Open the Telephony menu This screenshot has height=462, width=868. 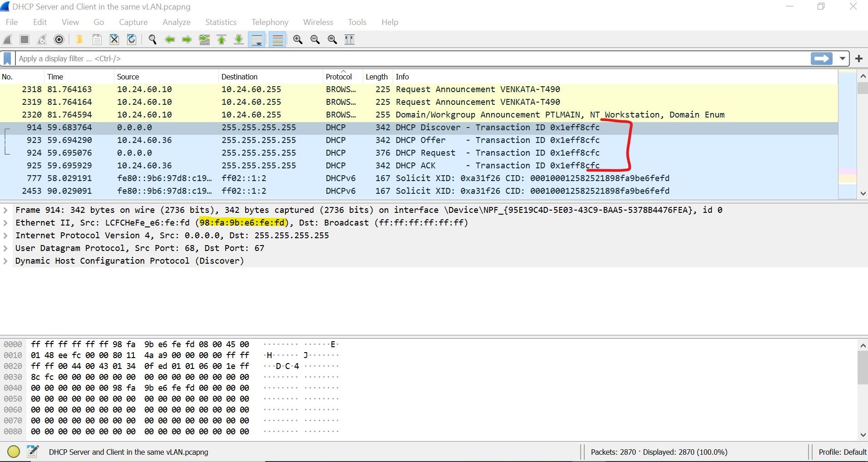click(270, 22)
